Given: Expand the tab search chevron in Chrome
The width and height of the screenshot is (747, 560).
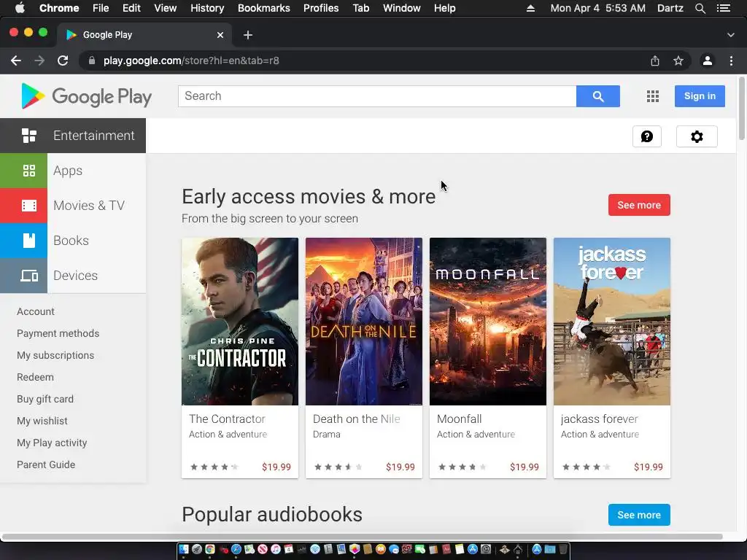Looking at the screenshot, I should (x=731, y=35).
